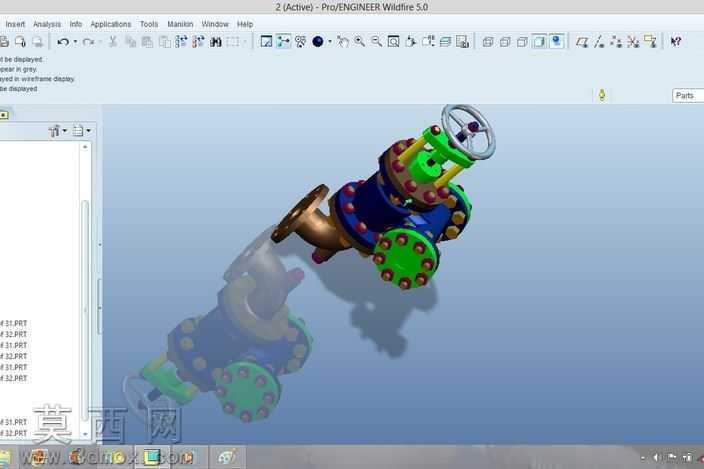Open the Insert menu

click(15, 24)
